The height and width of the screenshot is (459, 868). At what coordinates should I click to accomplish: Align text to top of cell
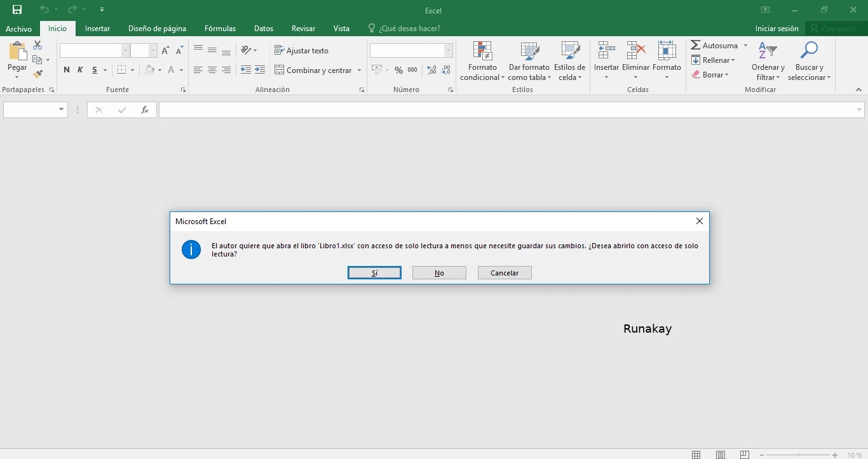pos(198,50)
